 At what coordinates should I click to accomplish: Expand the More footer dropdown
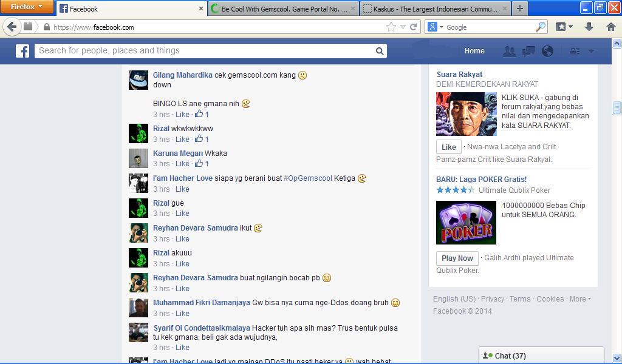[x=580, y=299]
